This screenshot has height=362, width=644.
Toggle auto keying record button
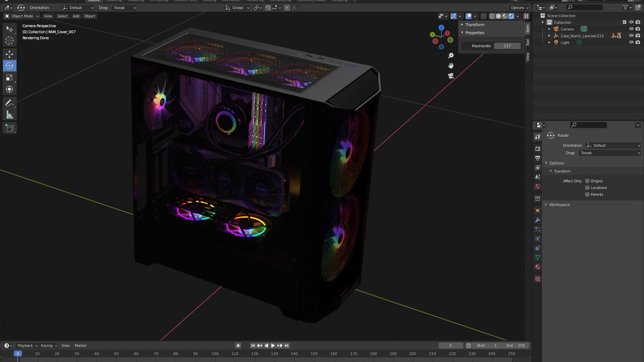[238, 346]
